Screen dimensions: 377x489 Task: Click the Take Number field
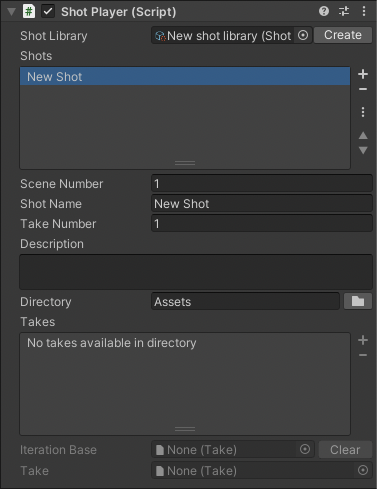point(262,223)
